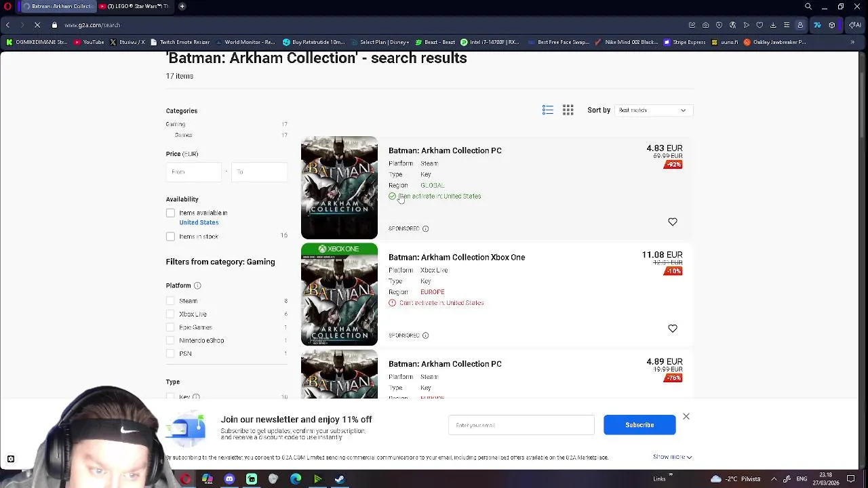The height and width of the screenshot is (488, 868).
Task: Close the newsletter banner
Action: pyautogui.click(x=686, y=417)
